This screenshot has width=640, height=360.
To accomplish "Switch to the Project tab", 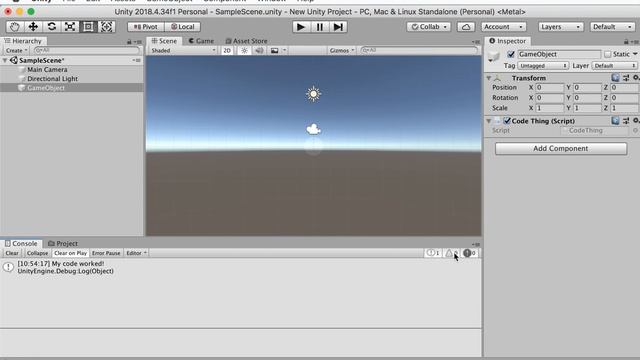I will (x=63, y=244).
